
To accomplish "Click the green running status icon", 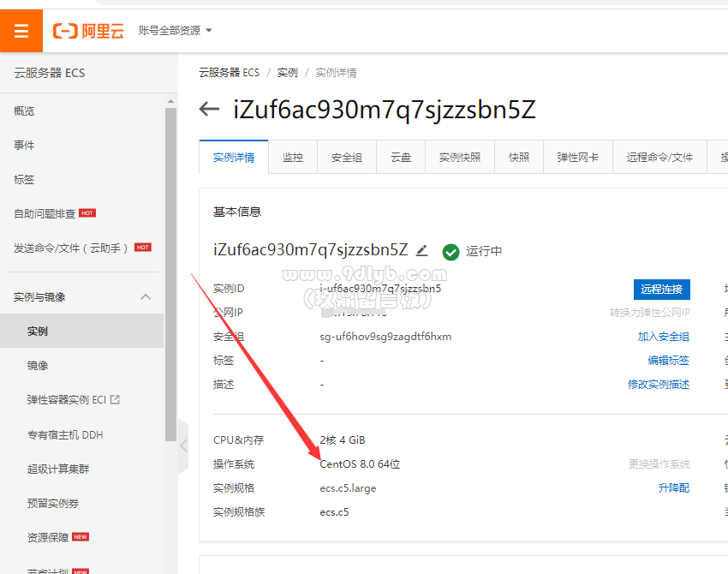I will pos(451,252).
